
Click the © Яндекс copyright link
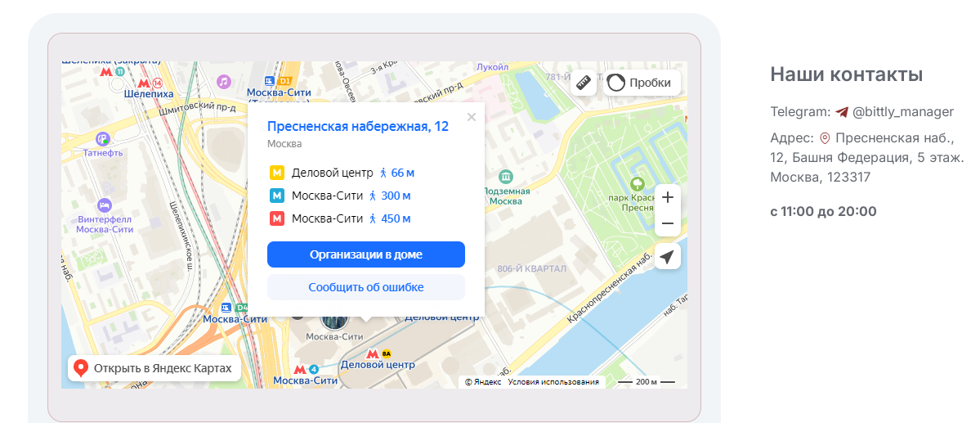[x=482, y=382]
